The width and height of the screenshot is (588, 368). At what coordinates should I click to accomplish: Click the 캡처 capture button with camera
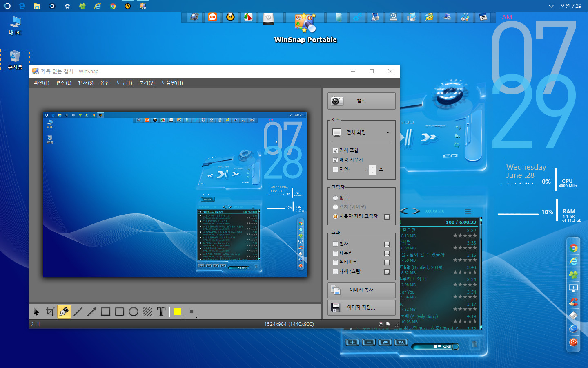(361, 101)
